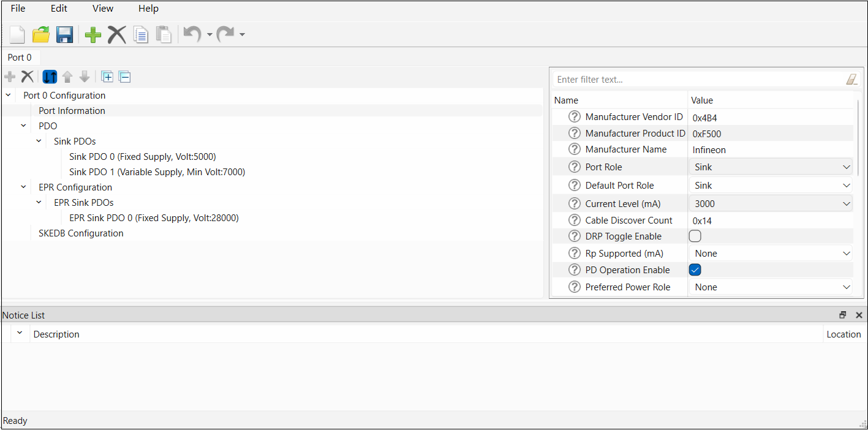Screen dimensions: 868x430
Task: Click the Save file icon
Action: [65, 35]
